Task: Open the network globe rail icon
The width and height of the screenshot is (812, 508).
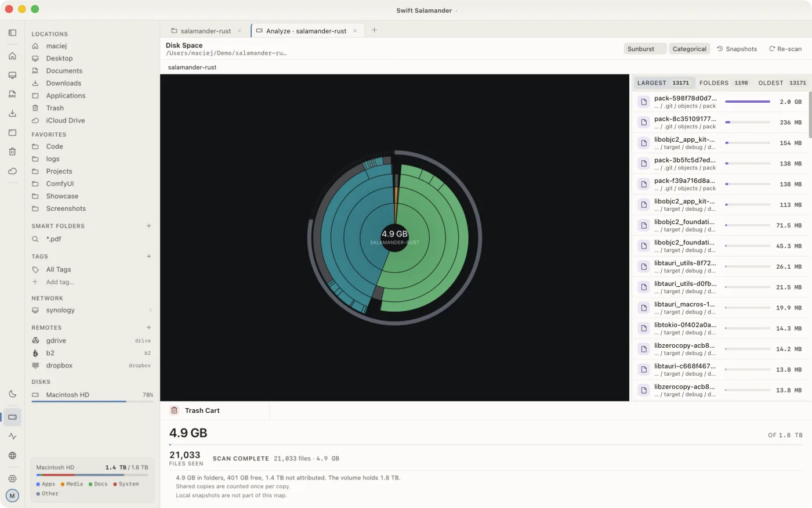Action: click(x=12, y=455)
